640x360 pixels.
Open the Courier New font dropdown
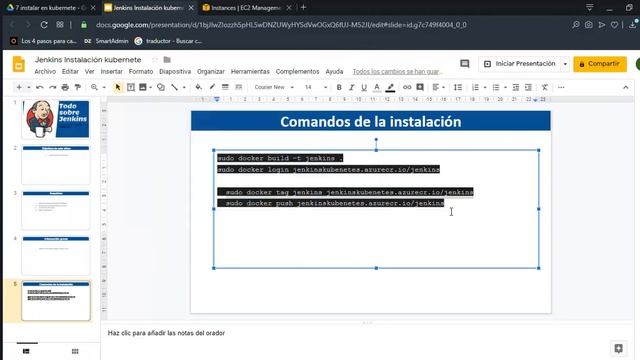point(274,87)
